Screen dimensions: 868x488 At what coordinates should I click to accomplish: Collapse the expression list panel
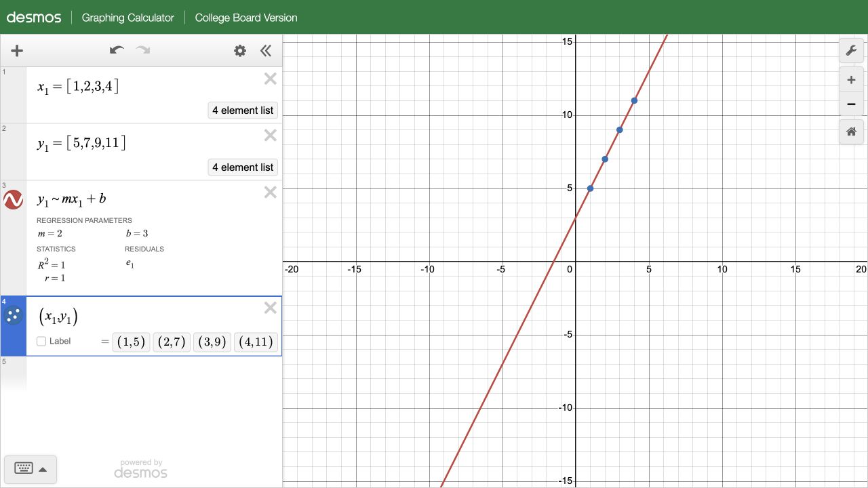266,51
